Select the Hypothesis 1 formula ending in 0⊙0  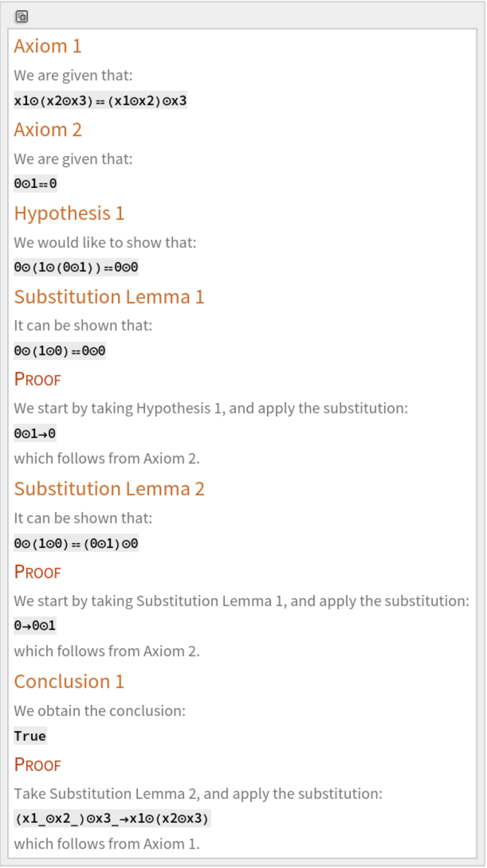(x=76, y=267)
